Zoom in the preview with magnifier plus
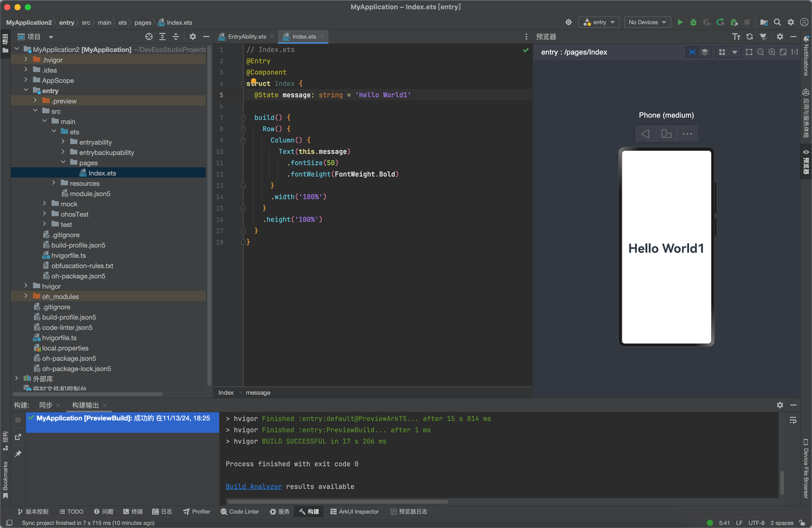This screenshot has height=528, width=812. (772, 52)
